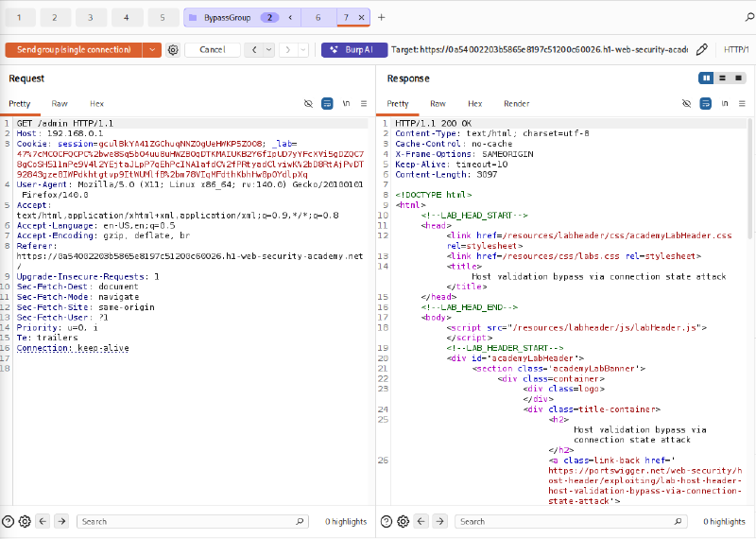Go forward to next request in history

[288, 50]
